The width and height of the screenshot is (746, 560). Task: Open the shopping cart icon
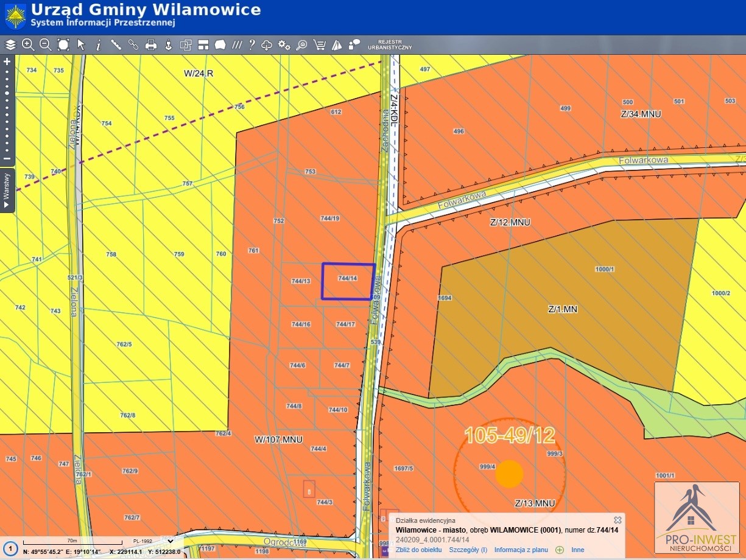tap(319, 44)
